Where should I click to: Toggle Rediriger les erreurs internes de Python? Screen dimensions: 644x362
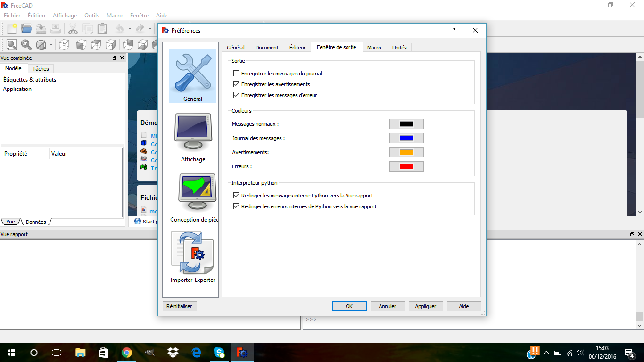coord(237,206)
